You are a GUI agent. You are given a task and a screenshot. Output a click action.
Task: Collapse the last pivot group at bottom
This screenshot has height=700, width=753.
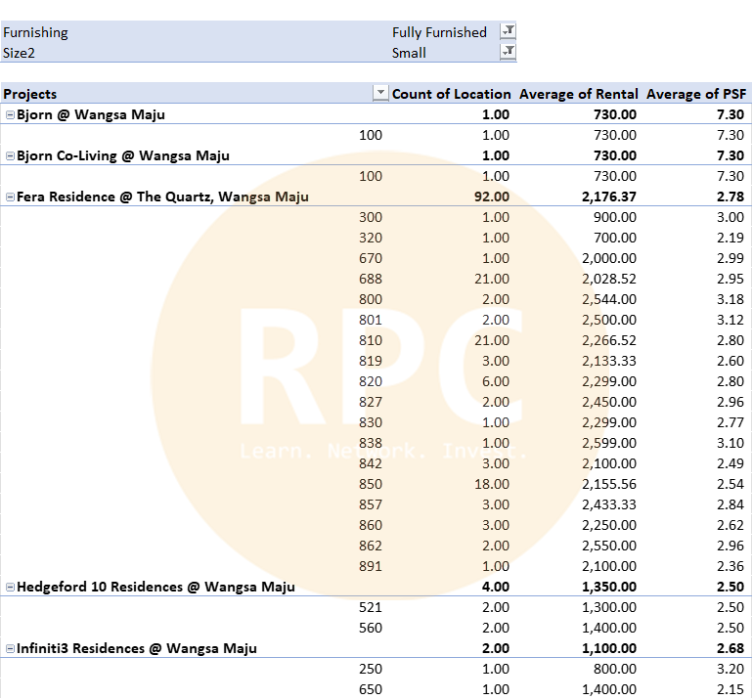click(10, 648)
